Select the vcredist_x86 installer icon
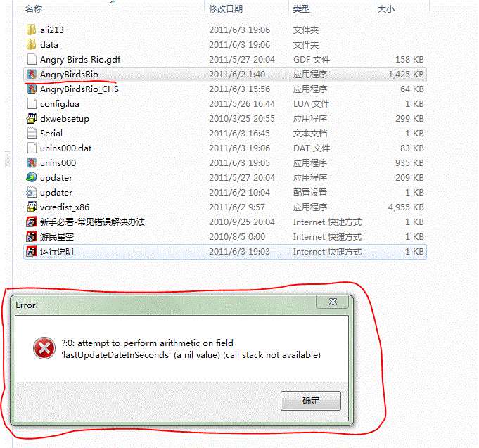This screenshot has height=448, width=479. pos(32,207)
